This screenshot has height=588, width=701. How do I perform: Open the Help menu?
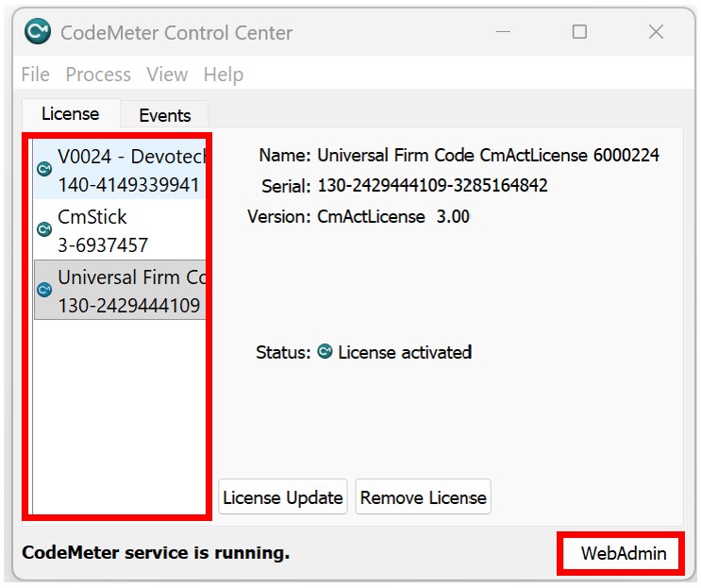224,75
